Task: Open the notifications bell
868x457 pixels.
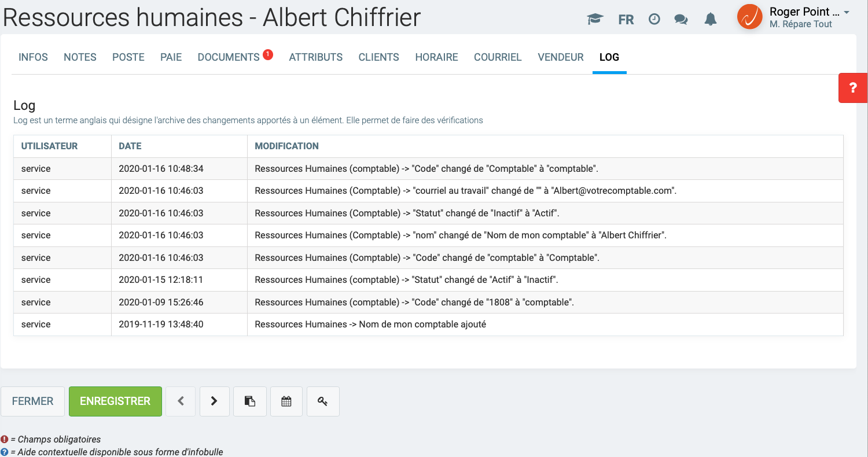Action: pos(711,19)
